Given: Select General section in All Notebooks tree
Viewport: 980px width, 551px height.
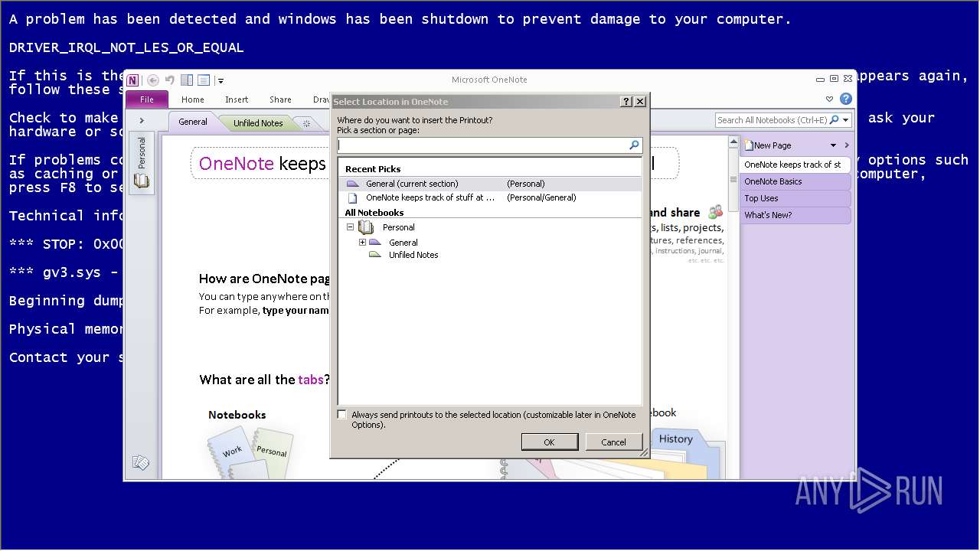Looking at the screenshot, I should pyautogui.click(x=403, y=243).
